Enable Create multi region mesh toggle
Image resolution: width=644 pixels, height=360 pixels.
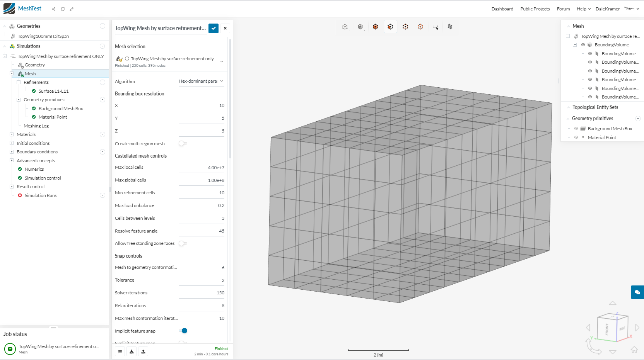[183, 144]
